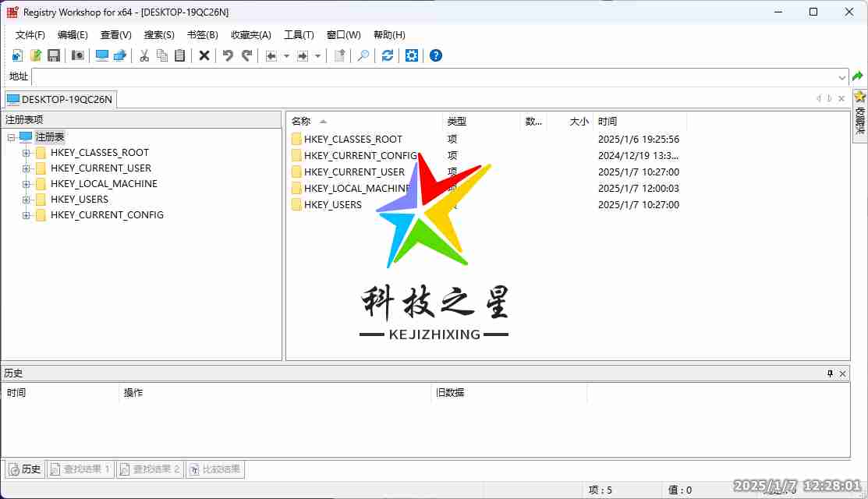The height and width of the screenshot is (499, 868).
Task: Start a search with the magnifier icon
Action: pyautogui.click(x=363, y=55)
